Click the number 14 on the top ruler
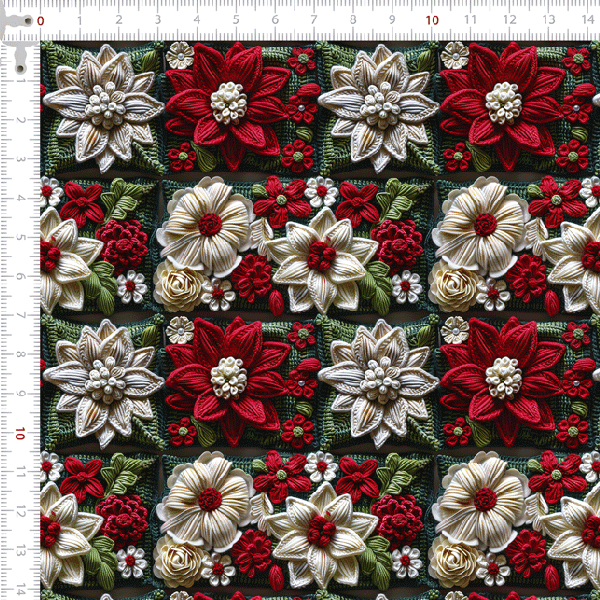600x600 pixels. tap(588, 20)
